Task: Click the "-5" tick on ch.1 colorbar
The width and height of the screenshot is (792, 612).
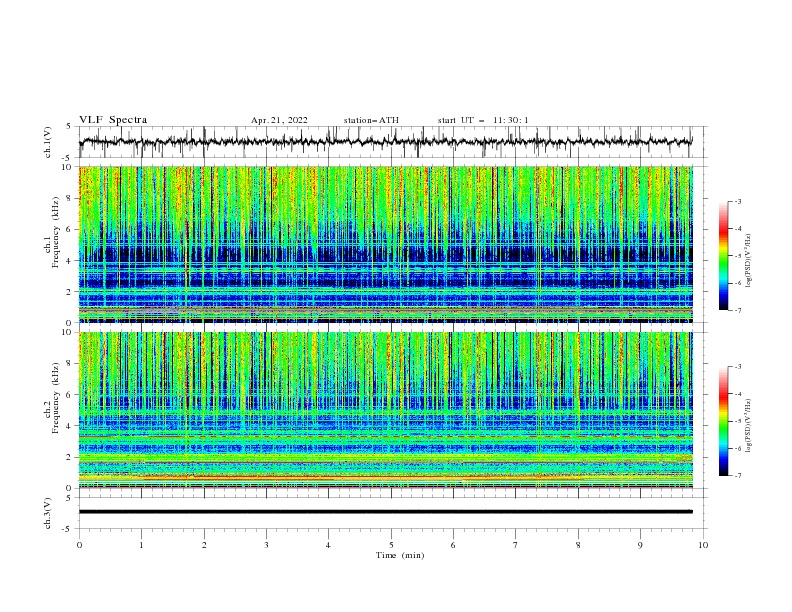Action: coord(738,256)
